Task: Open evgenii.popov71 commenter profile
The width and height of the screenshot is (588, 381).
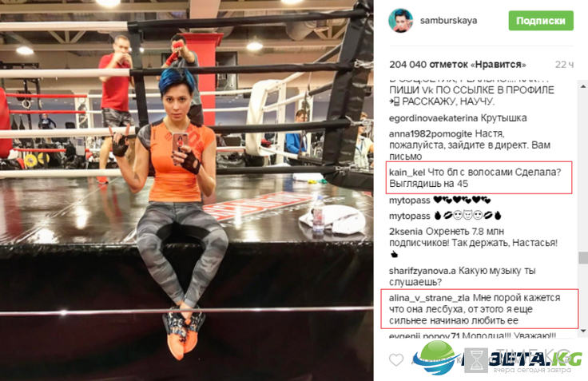Action: tap(424, 335)
